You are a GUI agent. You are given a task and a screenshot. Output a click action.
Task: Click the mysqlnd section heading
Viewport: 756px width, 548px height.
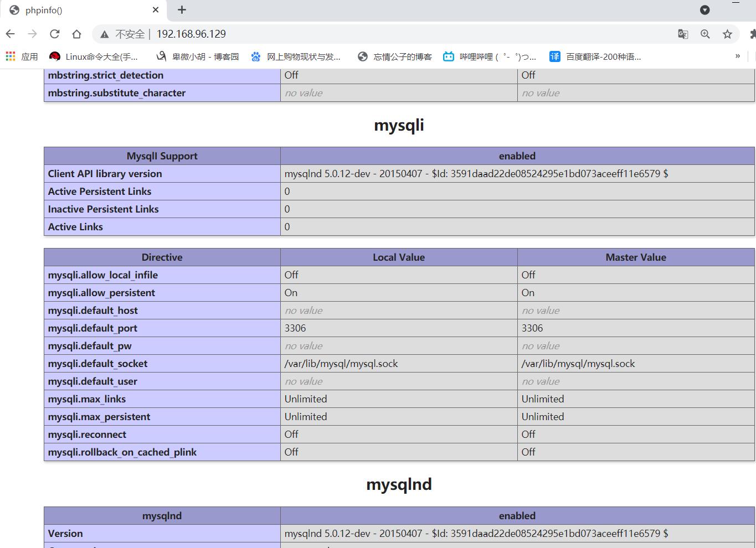(x=399, y=484)
